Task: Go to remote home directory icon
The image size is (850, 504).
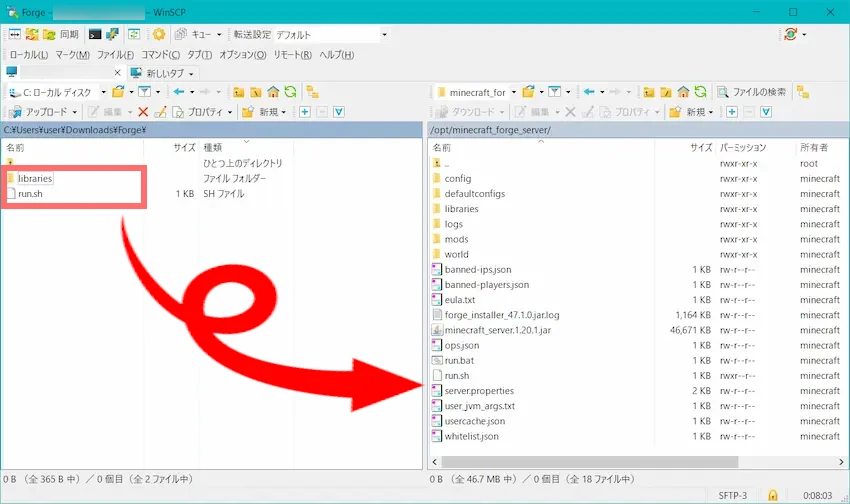Action: tap(684, 92)
